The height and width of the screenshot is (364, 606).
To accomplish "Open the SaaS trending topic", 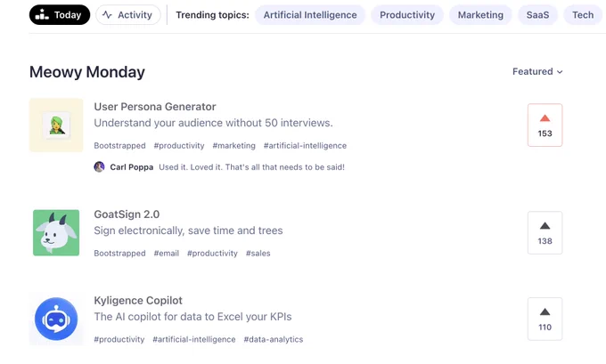I will [x=537, y=14].
